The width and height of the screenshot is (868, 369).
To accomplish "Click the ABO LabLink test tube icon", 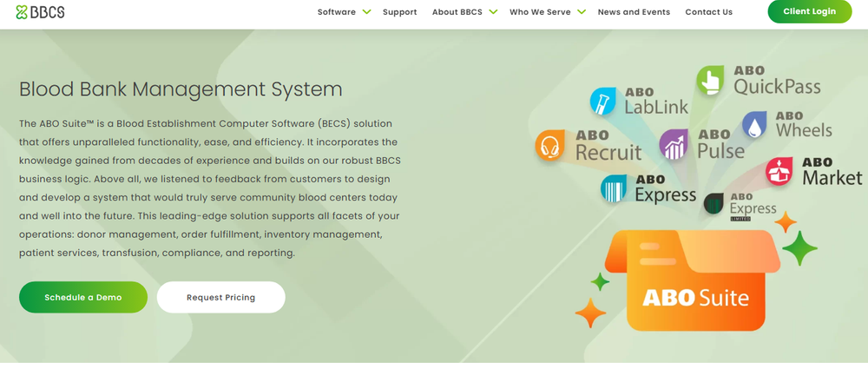I will coord(603,102).
